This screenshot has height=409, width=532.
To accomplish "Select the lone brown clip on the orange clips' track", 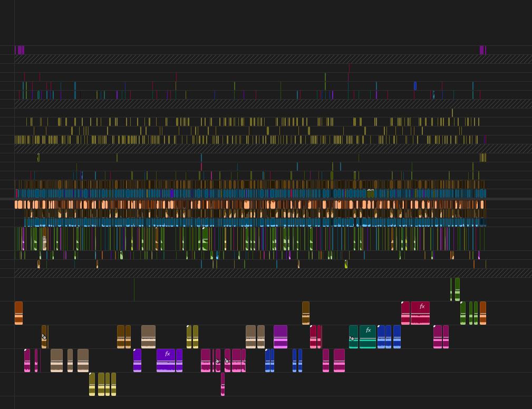I will point(306,313).
